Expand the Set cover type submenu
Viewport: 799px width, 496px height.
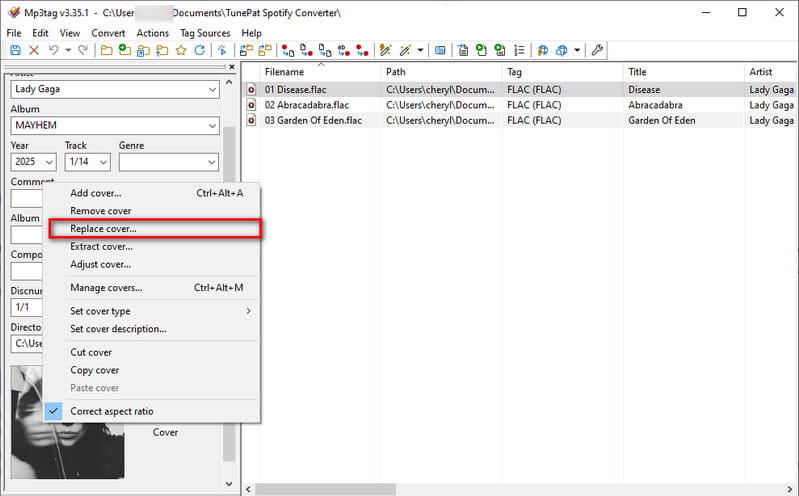click(x=248, y=310)
